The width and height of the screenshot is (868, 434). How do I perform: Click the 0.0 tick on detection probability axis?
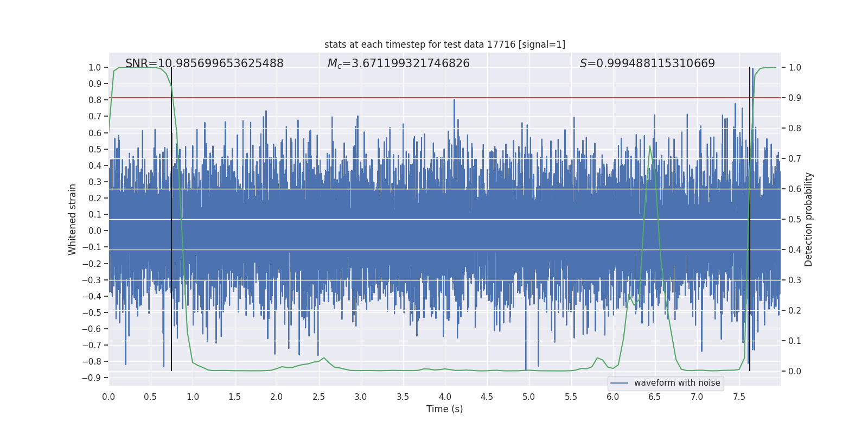(795, 371)
